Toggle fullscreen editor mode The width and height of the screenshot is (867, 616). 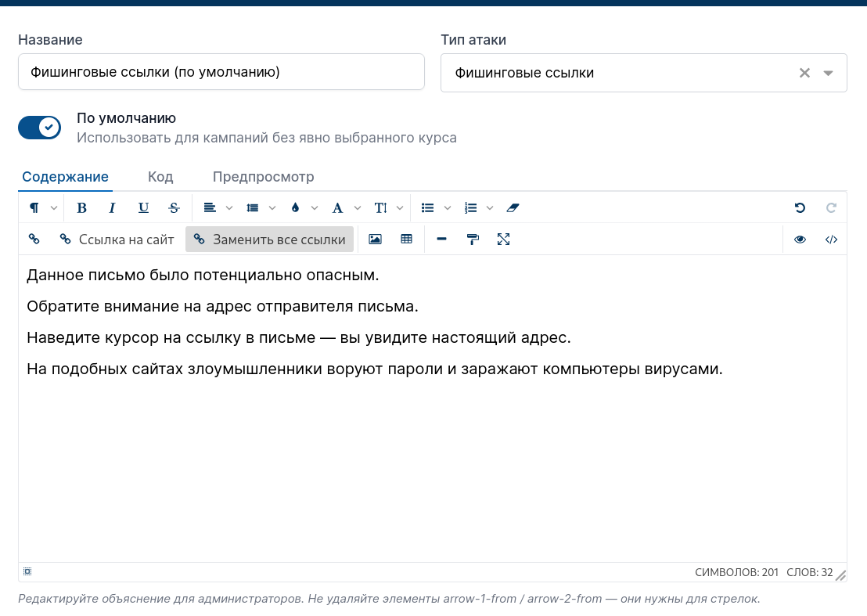[504, 239]
